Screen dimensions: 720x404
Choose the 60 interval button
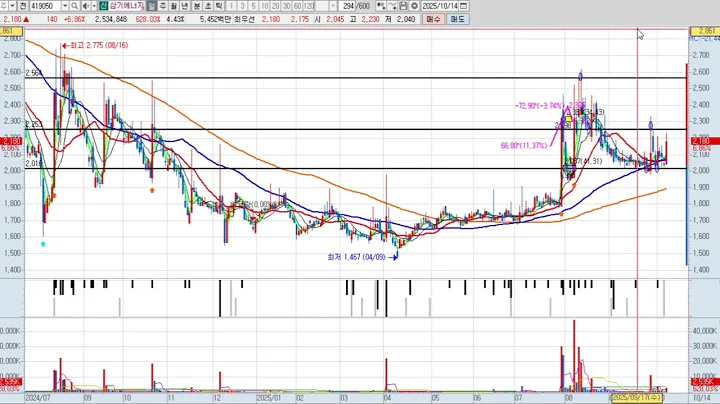298,6
